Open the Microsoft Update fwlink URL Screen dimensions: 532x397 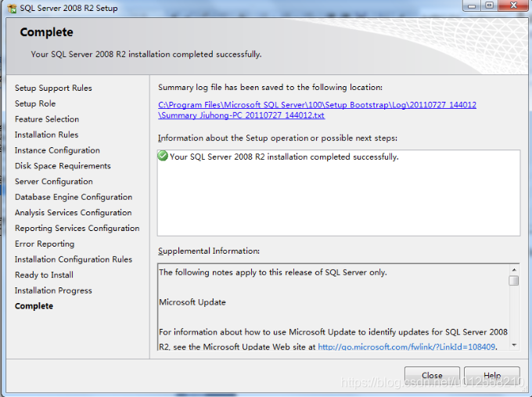pos(407,347)
